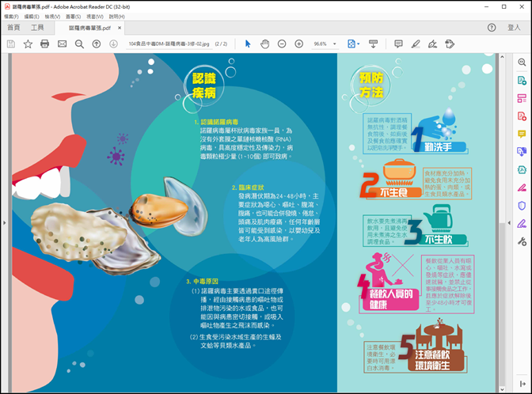Switch to the 工具 tools tab

pyautogui.click(x=37, y=28)
